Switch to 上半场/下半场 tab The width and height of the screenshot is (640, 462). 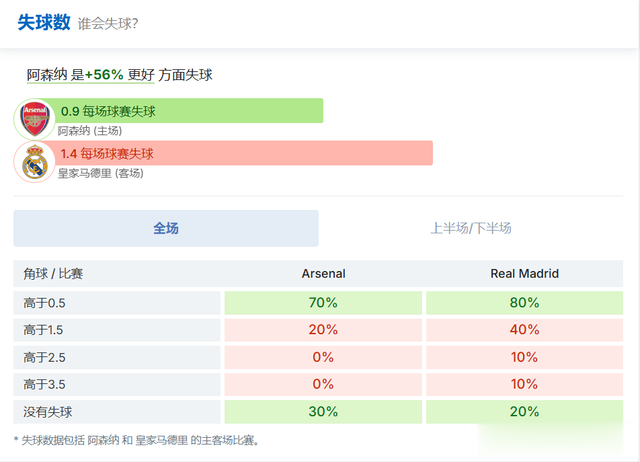(x=471, y=228)
